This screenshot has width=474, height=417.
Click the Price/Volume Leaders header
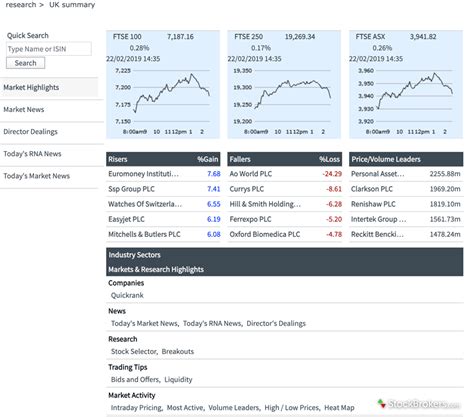coord(406,159)
